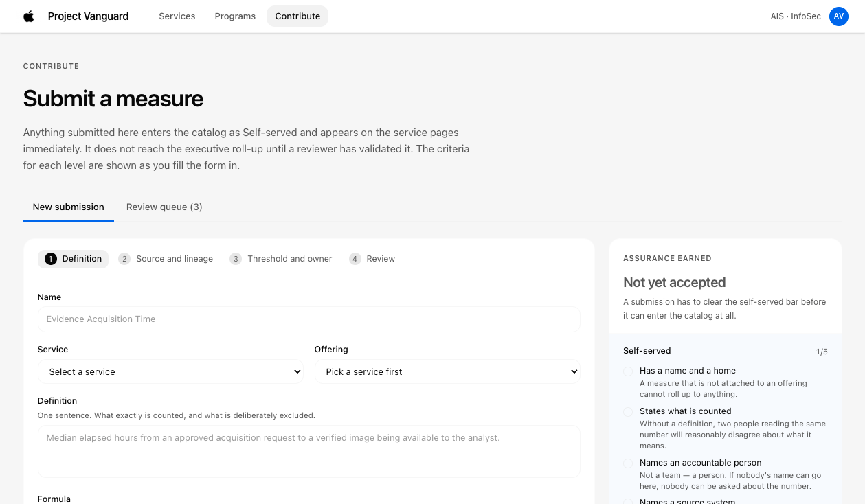
Task: Open the Programs nav item
Action: click(x=235, y=16)
